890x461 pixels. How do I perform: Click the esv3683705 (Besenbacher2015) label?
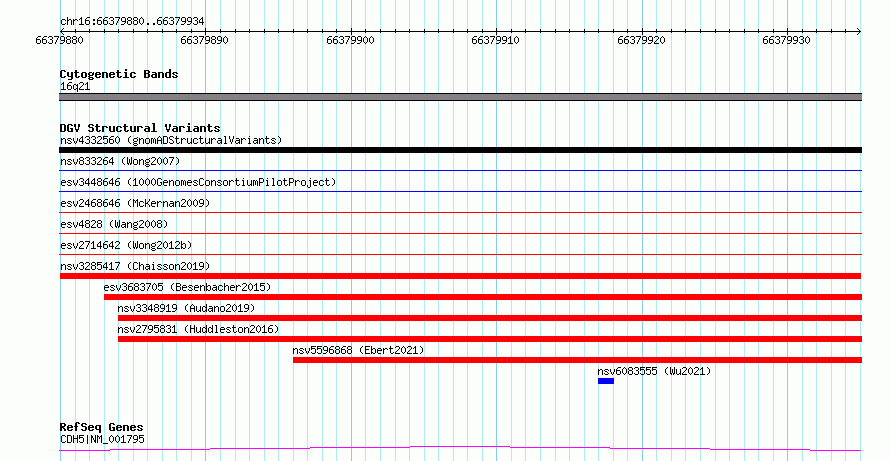pos(187,287)
